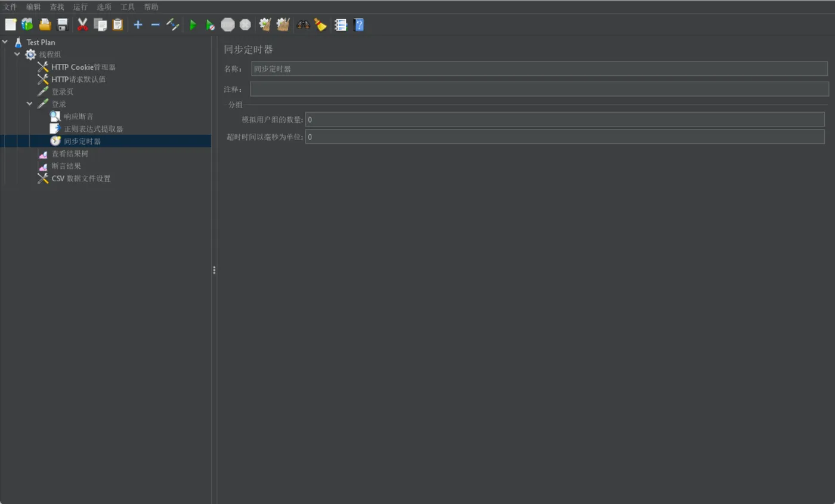Collapse the 登录 sampler node arrow
The height and width of the screenshot is (504, 835).
pyautogui.click(x=30, y=104)
